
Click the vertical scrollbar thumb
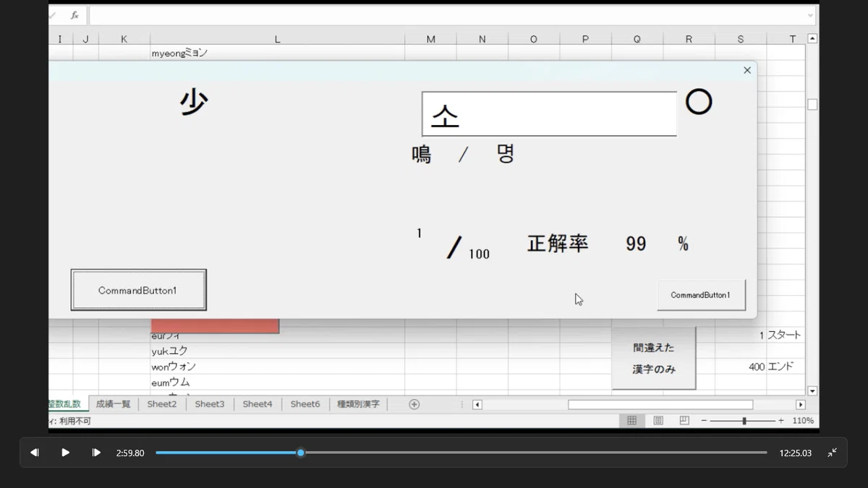(x=812, y=105)
